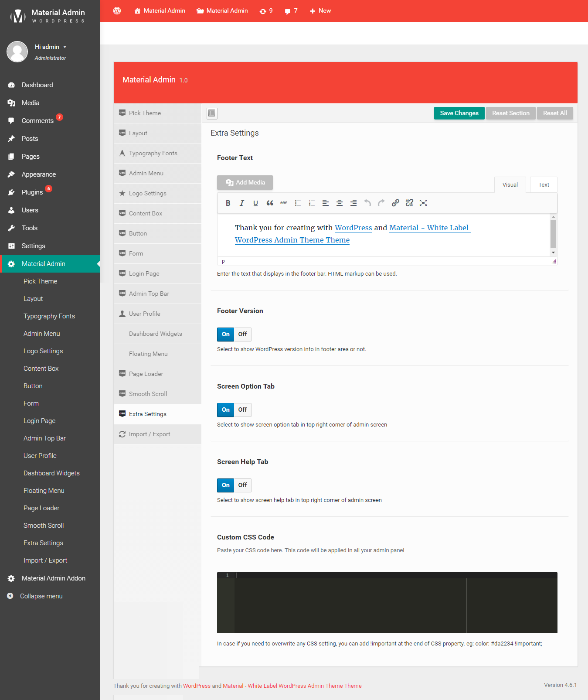Image resolution: width=588 pixels, height=700 pixels.
Task: Open Logo Settings section in panel
Action: (157, 194)
